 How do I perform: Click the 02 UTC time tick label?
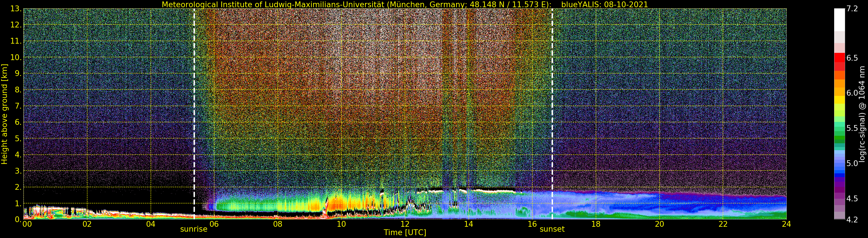[87, 224]
